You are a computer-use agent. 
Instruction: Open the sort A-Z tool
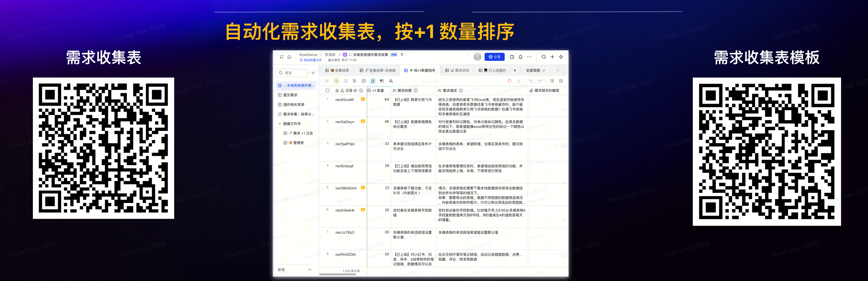coord(373,81)
